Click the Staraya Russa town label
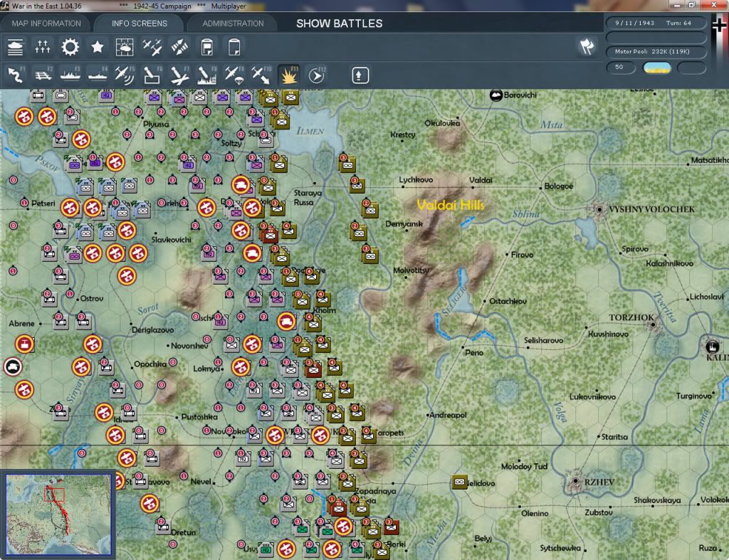This screenshot has width=729, height=560. tap(308, 198)
